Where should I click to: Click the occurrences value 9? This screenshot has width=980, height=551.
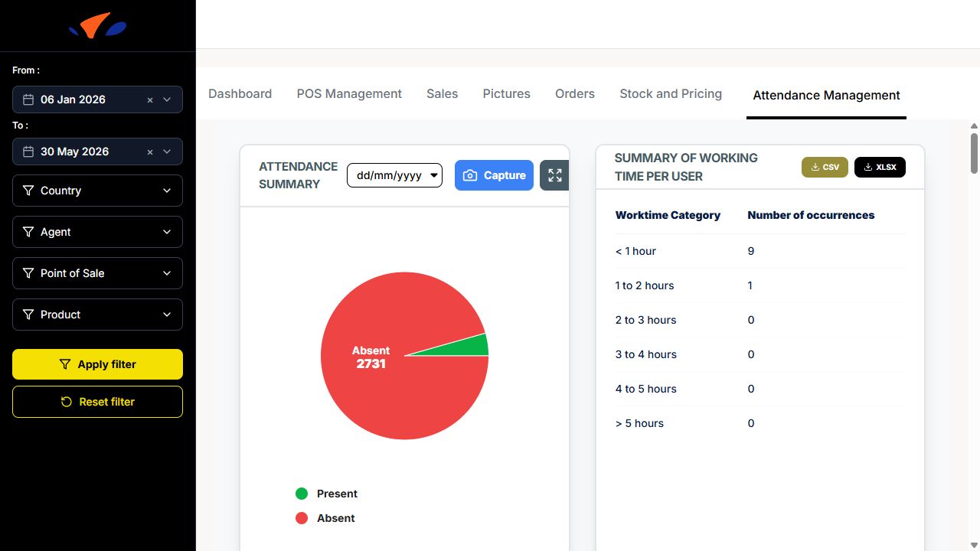click(751, 251)
